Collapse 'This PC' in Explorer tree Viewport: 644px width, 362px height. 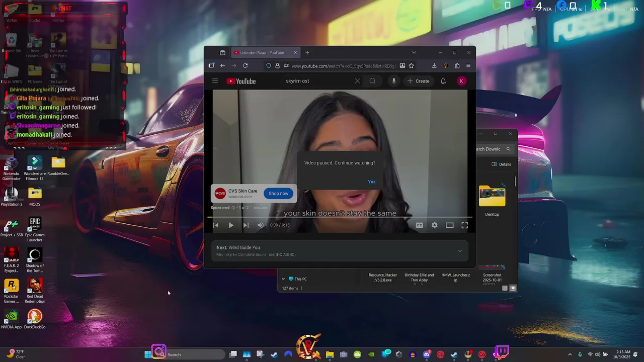(283, 279)
